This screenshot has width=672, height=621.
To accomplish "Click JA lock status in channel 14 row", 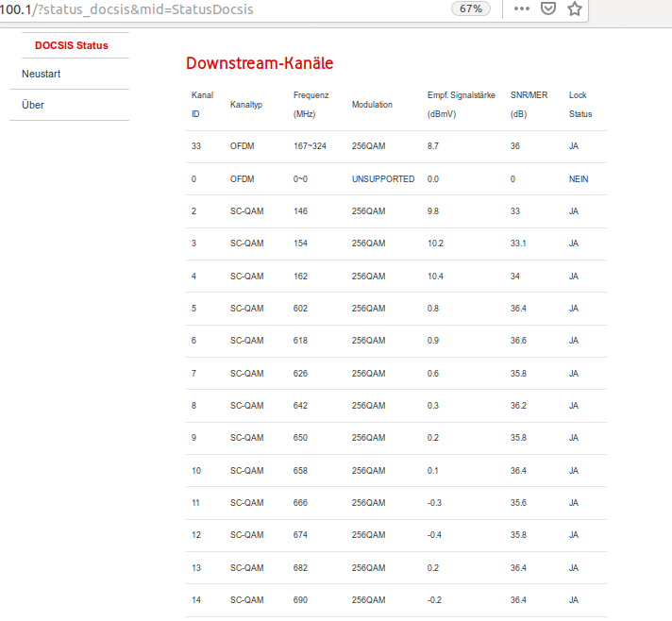I will click(x=574, y=600).
